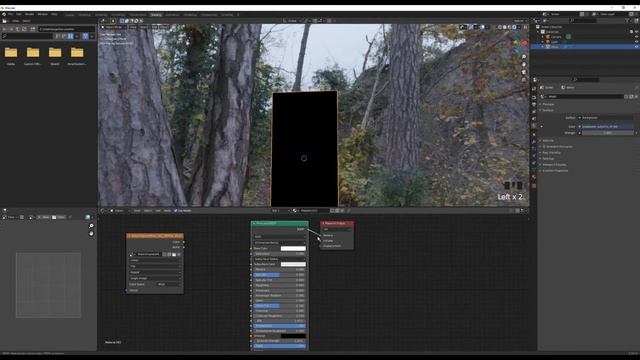Hide Light in outliner via eye

[x=636, y=42]
